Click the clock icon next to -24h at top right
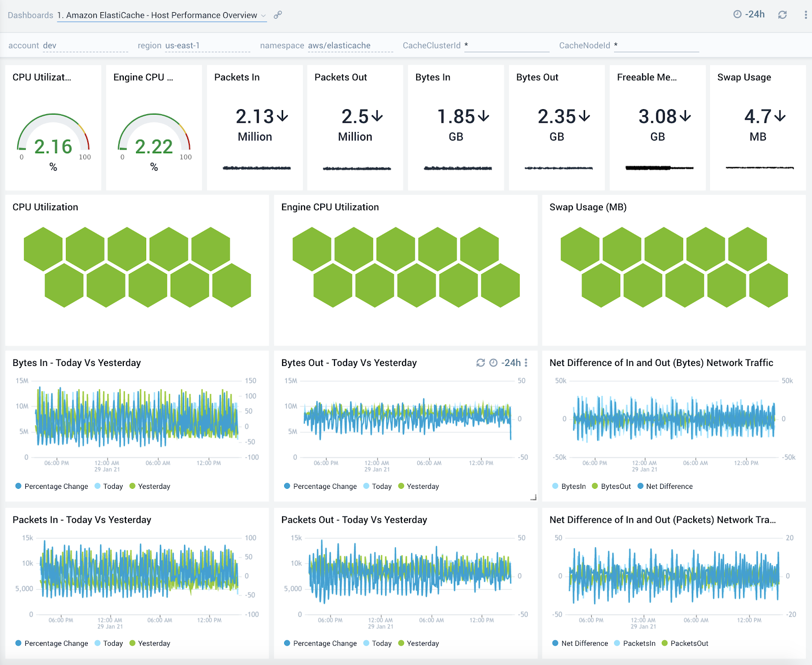 pos(738,14)
